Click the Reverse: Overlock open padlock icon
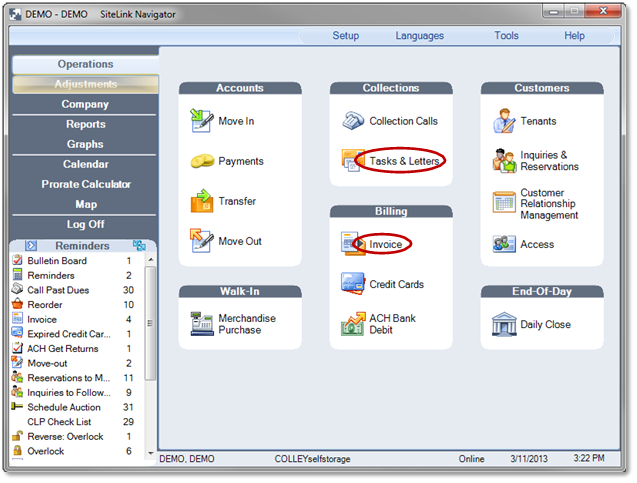The height and width of the screenshot is (483, 637). coord(17,435)
